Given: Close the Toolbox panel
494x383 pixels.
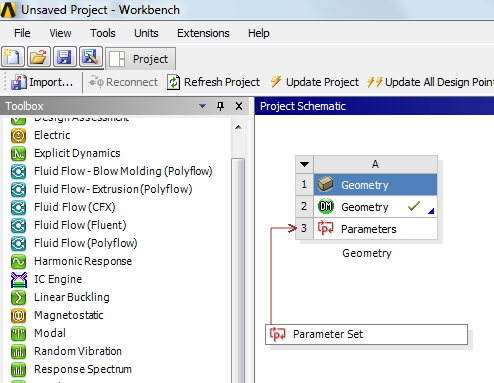Looking at the screenshot, I should coord(239,106).
